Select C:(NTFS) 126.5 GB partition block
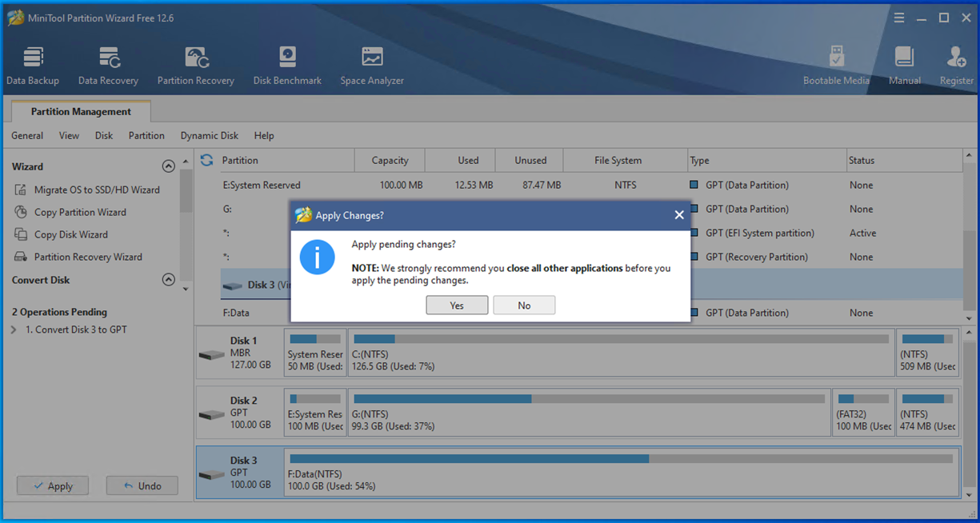 tap(622, 353)
